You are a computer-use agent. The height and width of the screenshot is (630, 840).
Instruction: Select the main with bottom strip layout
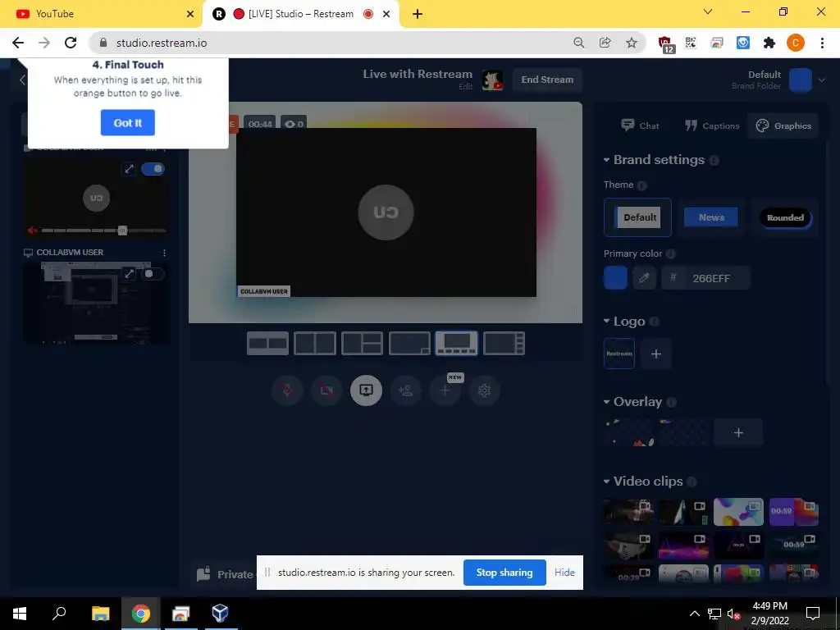click(x=456, y=344)
